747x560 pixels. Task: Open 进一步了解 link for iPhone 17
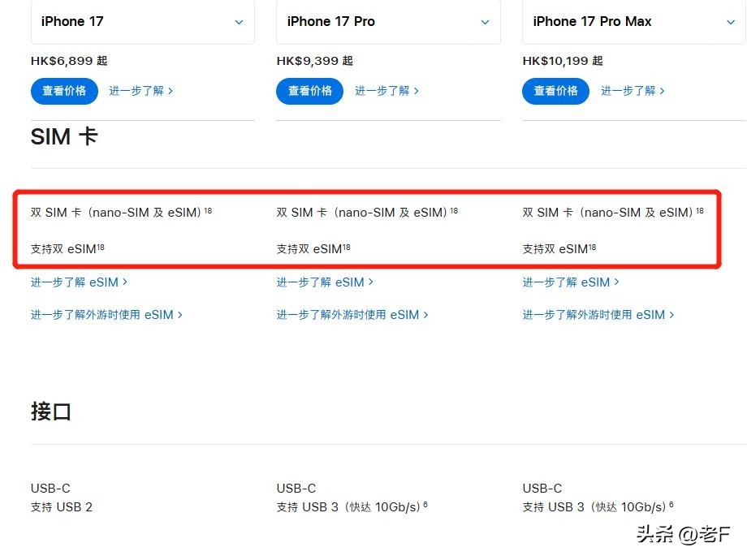click(140, 91)
